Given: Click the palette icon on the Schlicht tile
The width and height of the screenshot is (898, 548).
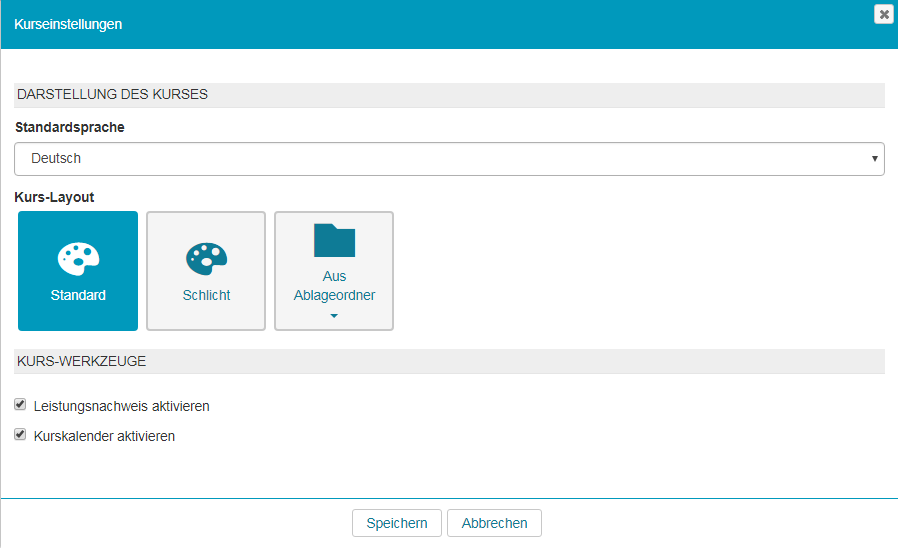Looking at the screenshot, I should 206,258.
